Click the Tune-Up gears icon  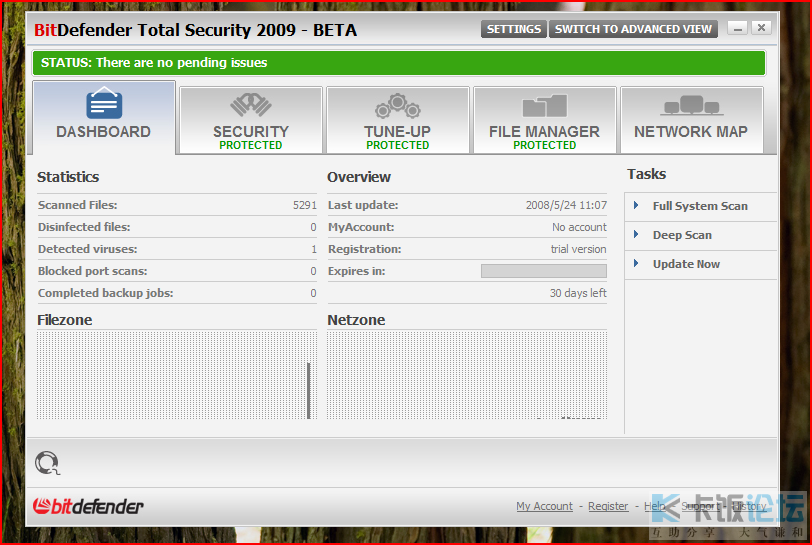tap(397, 105)
